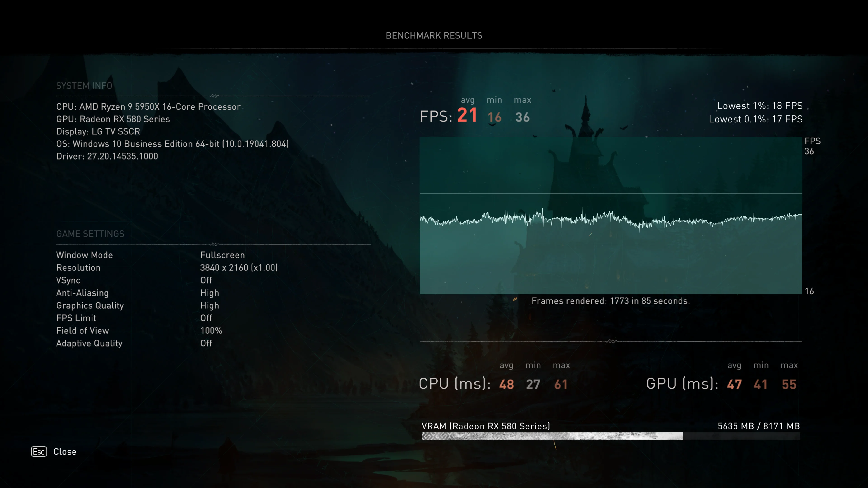This screenshot has width=868, height=488.
Task: Click the VRAM usage bar
Action: [611, 436]
